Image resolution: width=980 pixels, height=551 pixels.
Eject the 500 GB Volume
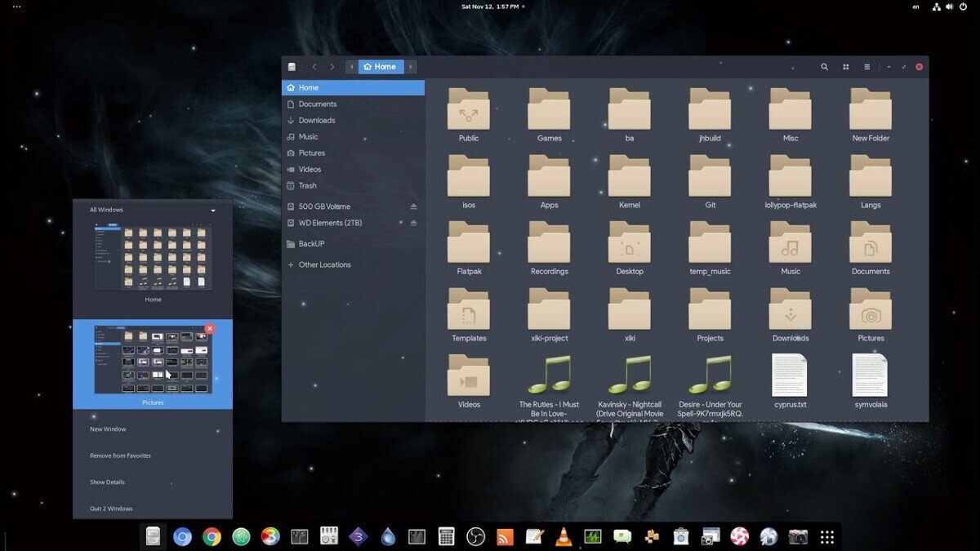tap(413, 207)
